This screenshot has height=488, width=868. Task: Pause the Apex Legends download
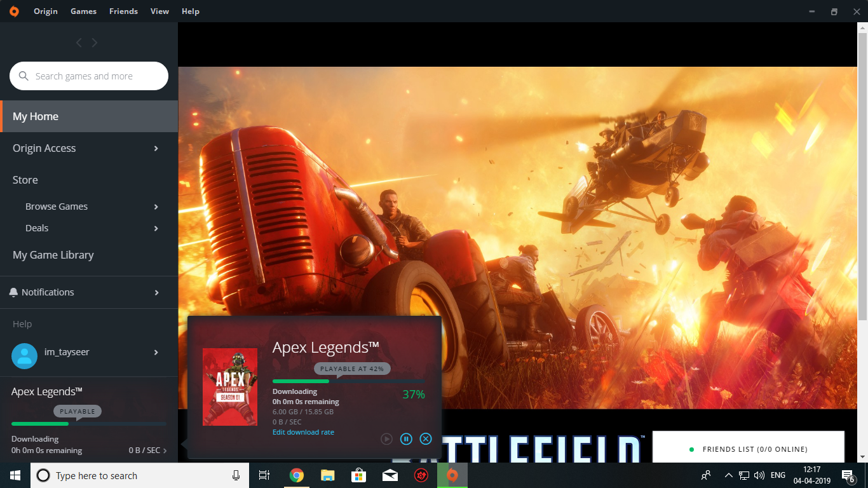pos(406,438)
